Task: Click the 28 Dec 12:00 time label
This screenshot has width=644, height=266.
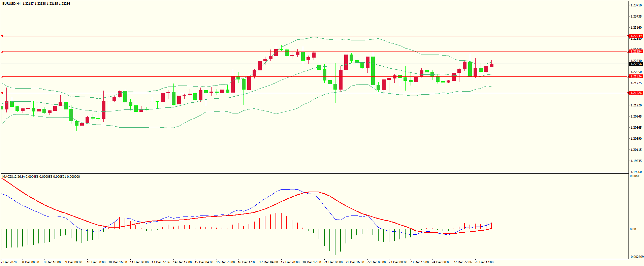Action: [x=484, y=262]
